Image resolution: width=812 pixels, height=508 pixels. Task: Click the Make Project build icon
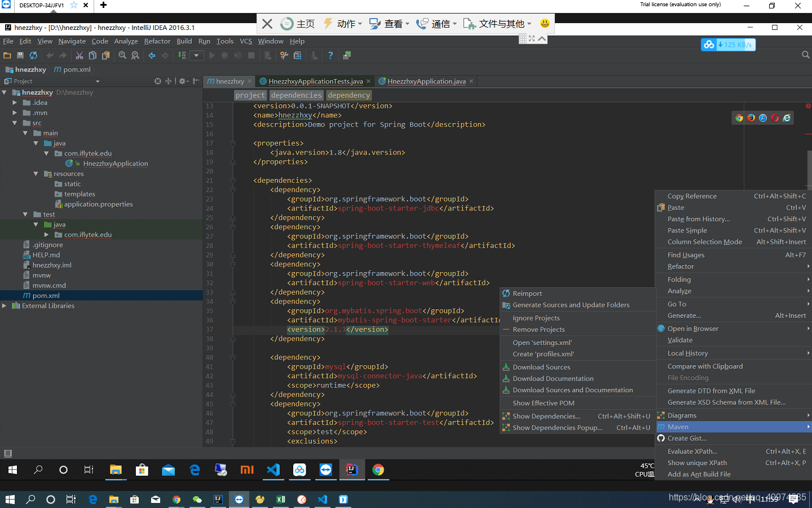(182, 55)
